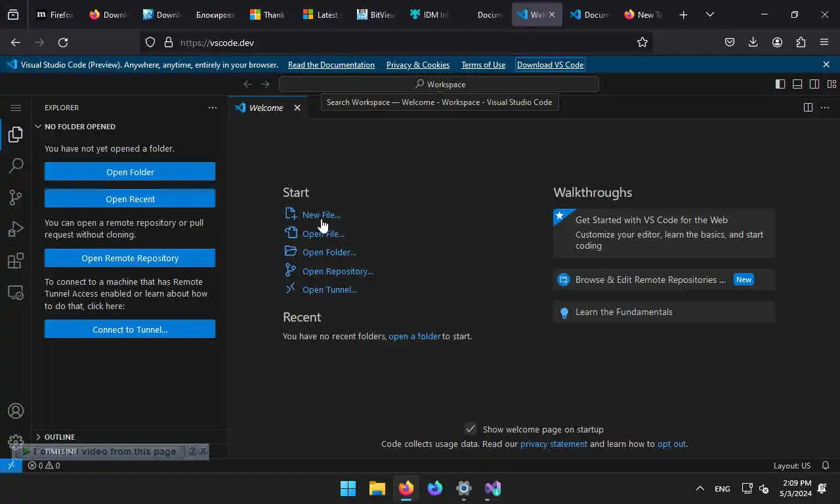Screen dimensions: 840x504
Task: Open the Remote Explorer view
Action: (16, 293)
